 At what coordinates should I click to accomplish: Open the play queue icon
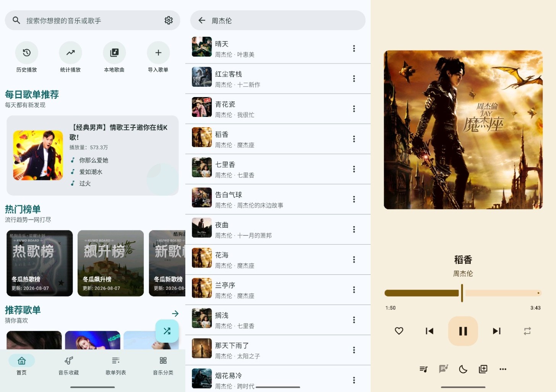[423, 369]
